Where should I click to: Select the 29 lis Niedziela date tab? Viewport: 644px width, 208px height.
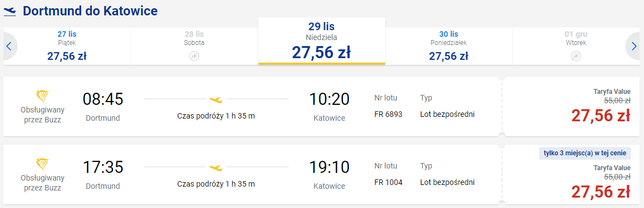click(321, 41)
